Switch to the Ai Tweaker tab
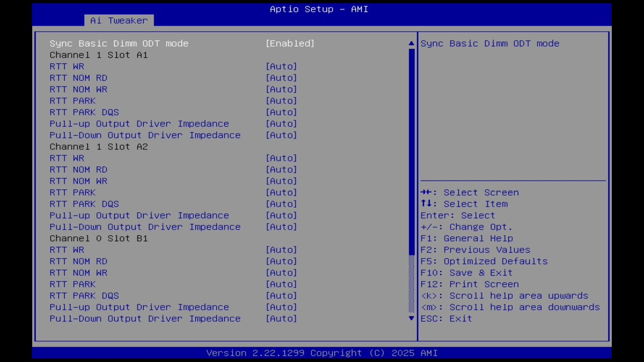This screenshot has width=644, height=362. click(119, 20)
